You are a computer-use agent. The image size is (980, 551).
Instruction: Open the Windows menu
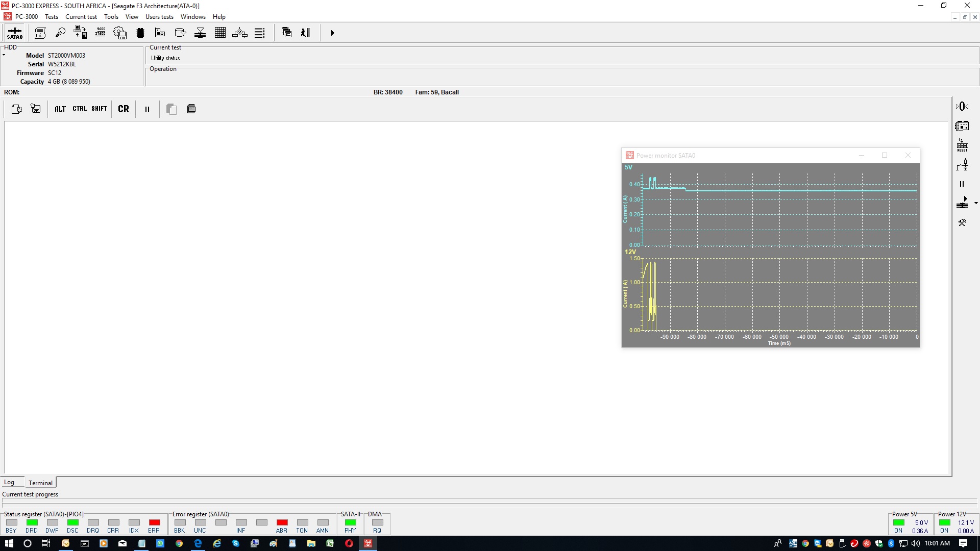click(193, 17)
